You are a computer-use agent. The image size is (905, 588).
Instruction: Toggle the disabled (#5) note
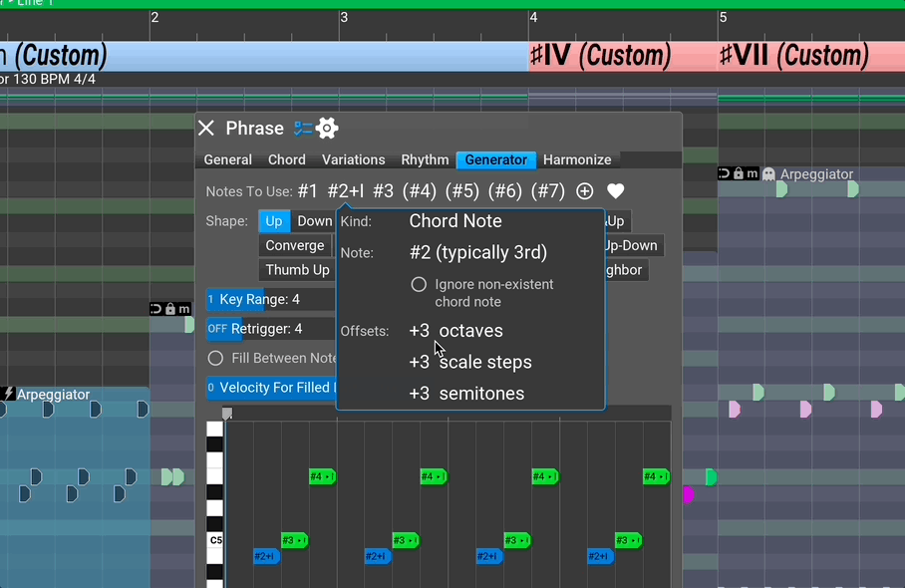(x=462, y=191)
